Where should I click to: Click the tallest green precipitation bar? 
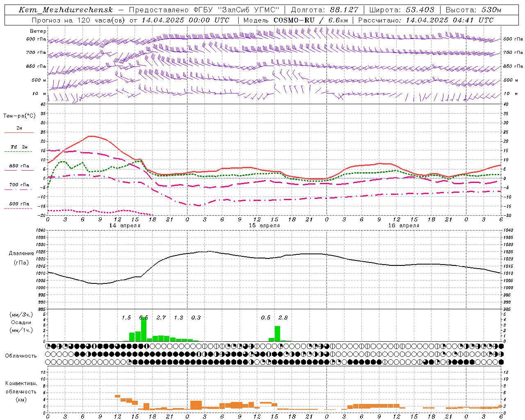(x=144, y=329)
